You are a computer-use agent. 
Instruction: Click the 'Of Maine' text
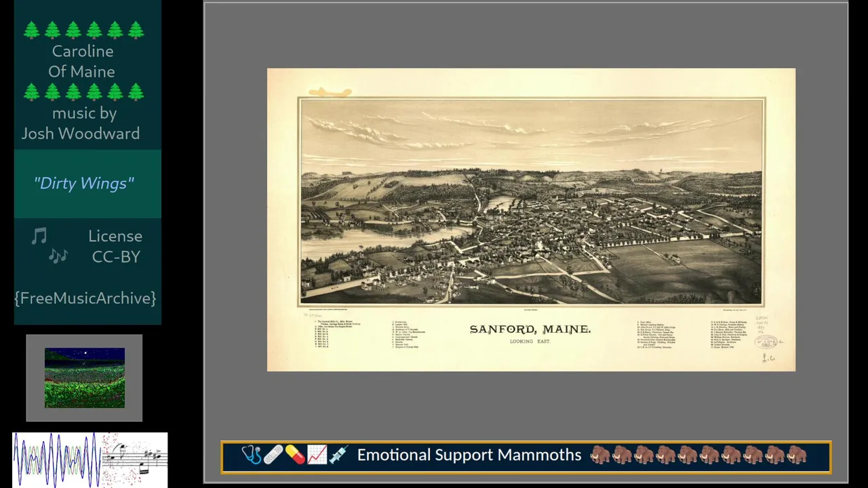point(81,71)
